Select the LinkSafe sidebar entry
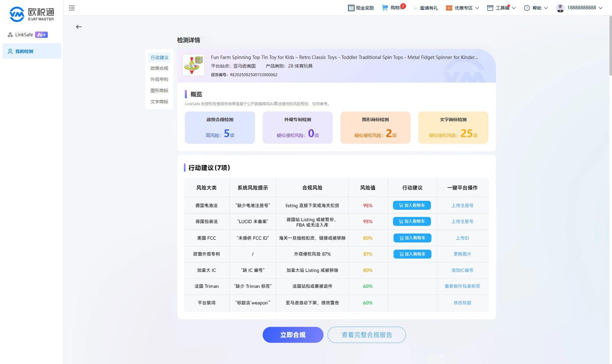 [x=23, y=34]
